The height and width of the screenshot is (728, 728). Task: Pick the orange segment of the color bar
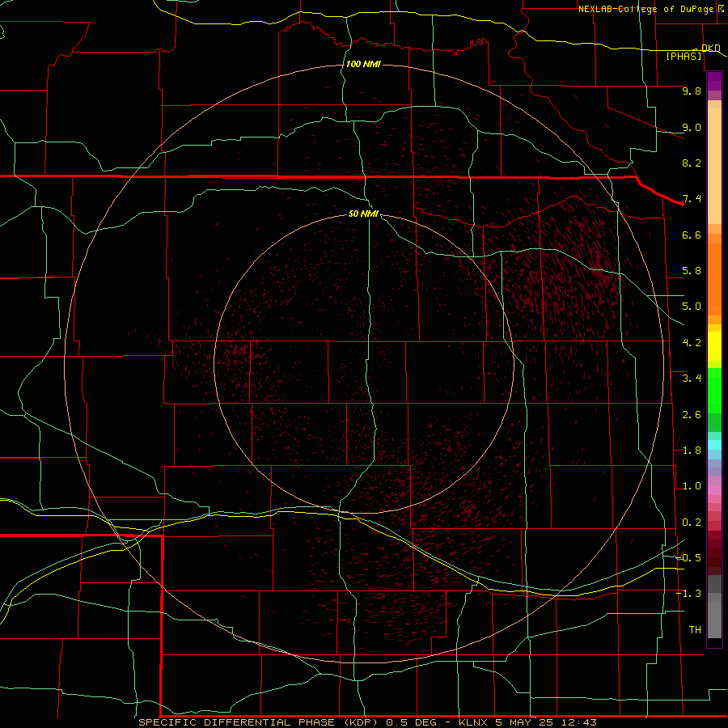pos(714,279)
